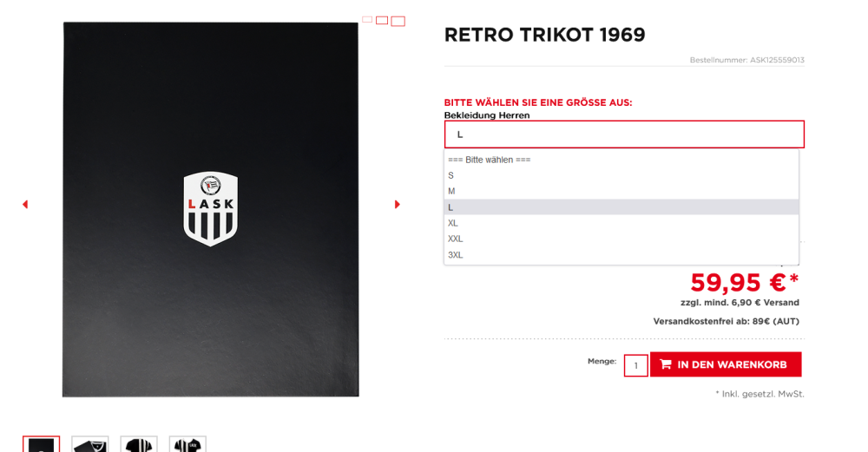Go to previous product image arrow
Image resolution: width=868 pixels, height=452 pixels.
click(x=25, y=205)
